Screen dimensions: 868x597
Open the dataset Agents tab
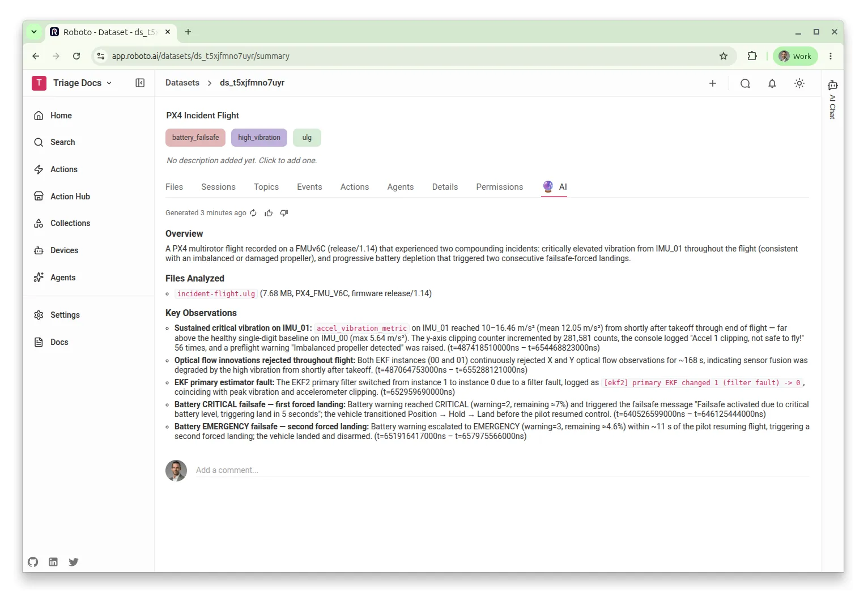coord(401,187)
